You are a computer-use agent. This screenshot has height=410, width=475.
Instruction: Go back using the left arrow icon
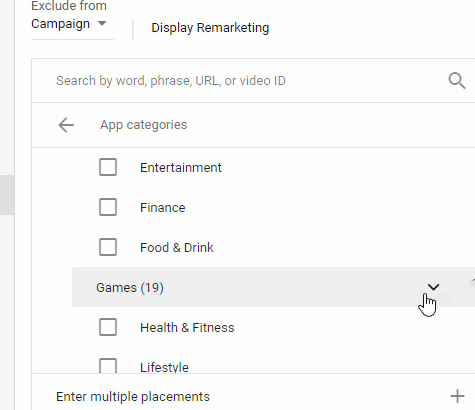point(66,125)
